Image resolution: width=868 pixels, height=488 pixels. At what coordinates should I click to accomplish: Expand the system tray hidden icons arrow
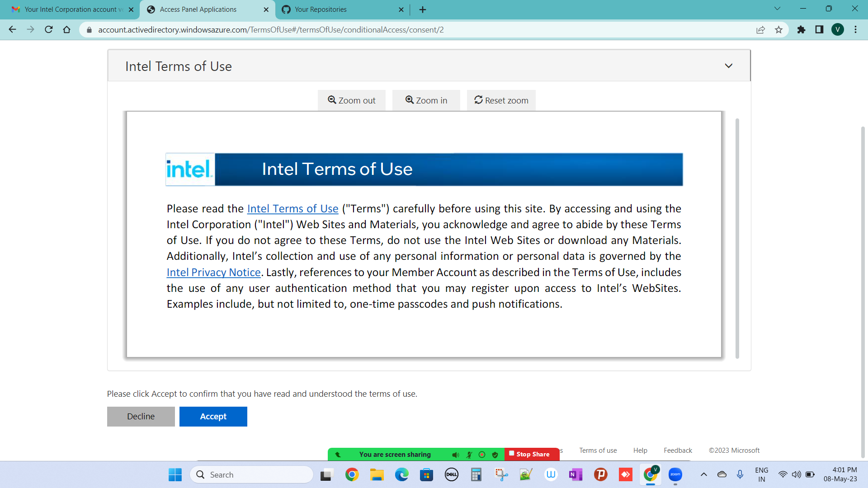tap(703, 474)
